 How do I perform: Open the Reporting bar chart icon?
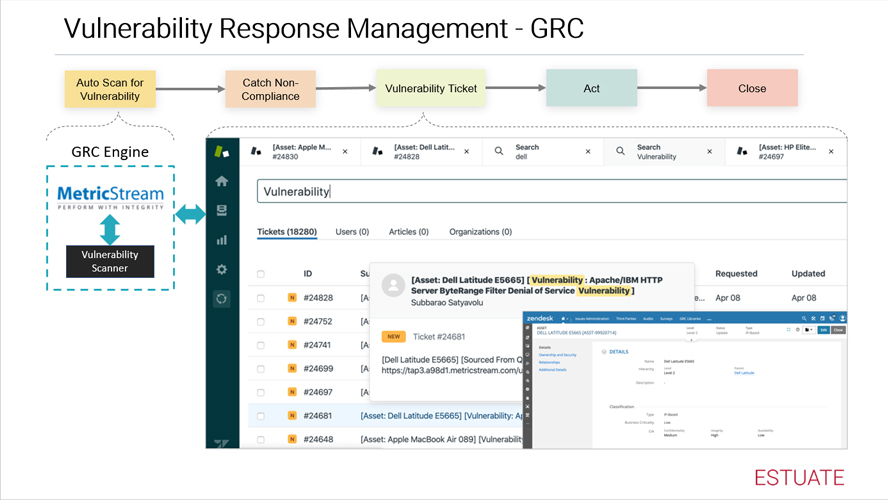tap(221, 240)
